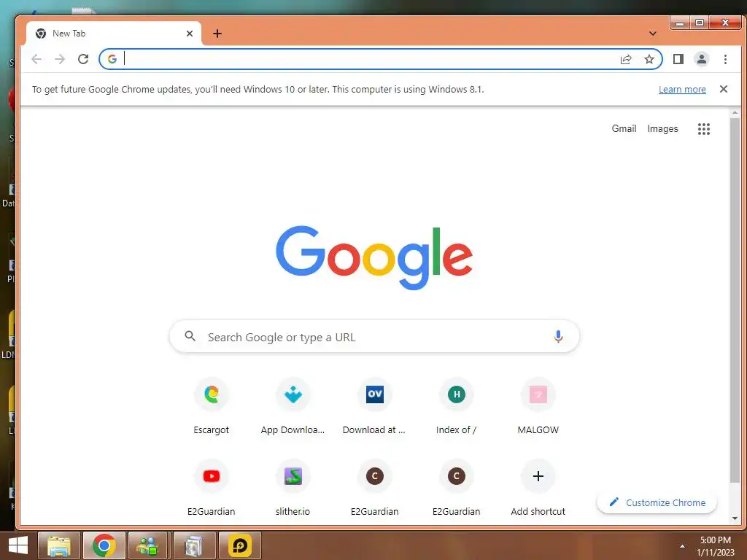The width and height of the screenshot is (747, 560).
Task: Bookmark this tab with the star icon
Action: coord(649,59)
